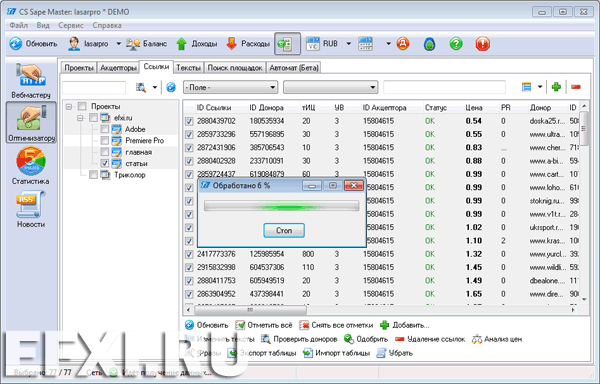Image resolution: width=600 pixels, height=384 pixels.
Task: Switch to the Тексты tab
Action: (x=188, y=68)
